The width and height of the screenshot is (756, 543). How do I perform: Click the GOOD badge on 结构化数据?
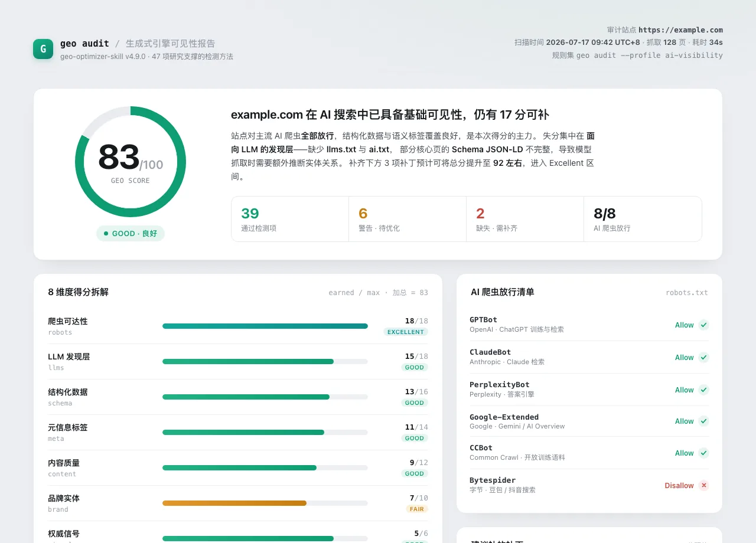(415, 403)
